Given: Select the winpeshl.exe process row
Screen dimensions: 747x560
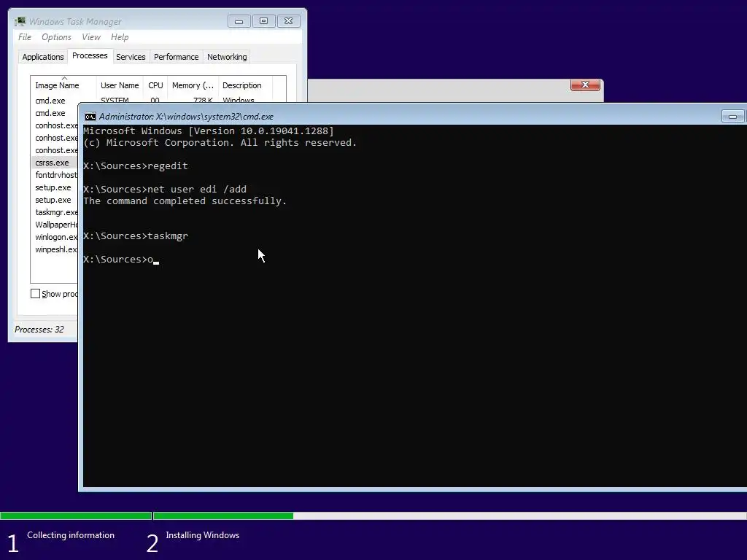Looking at the screenshot, I should click(x=55, y=249).
